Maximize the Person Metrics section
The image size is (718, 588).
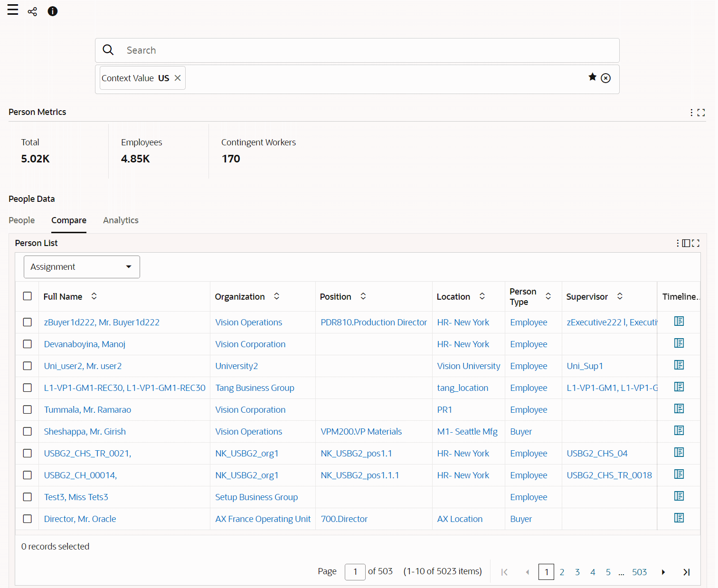click(701, 113)
